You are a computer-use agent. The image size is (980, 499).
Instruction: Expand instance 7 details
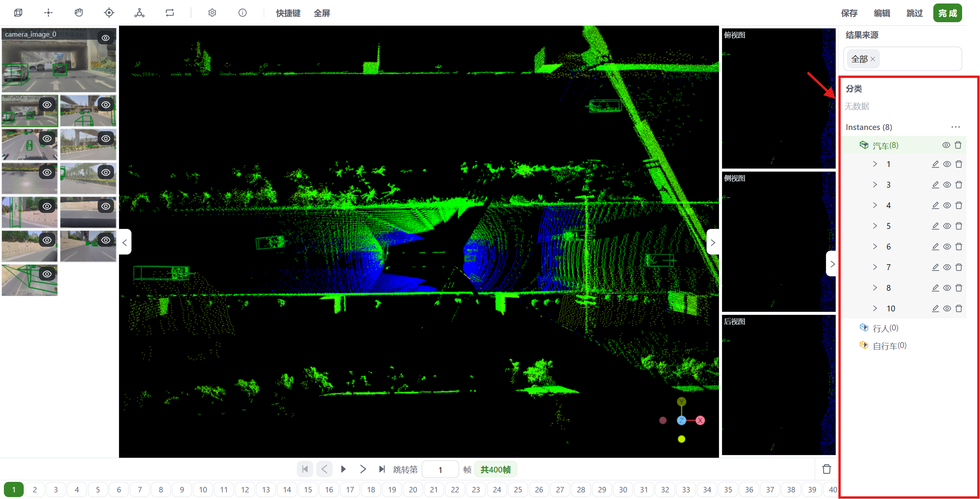875,267
